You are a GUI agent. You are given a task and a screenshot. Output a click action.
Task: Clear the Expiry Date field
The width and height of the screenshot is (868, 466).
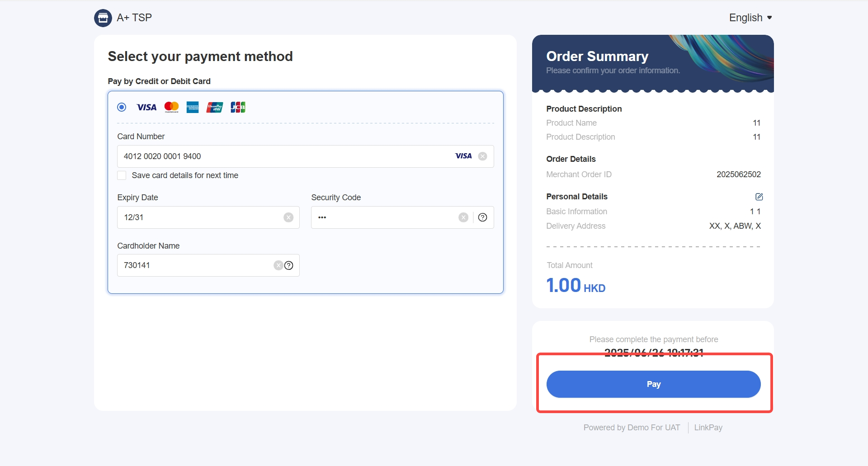coord(288,217)
